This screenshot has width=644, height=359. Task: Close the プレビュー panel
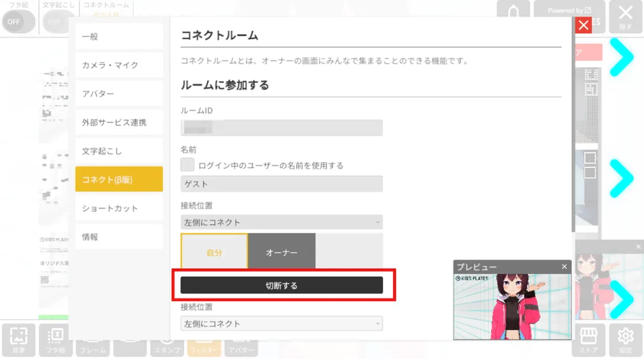(x=564, y=267)
